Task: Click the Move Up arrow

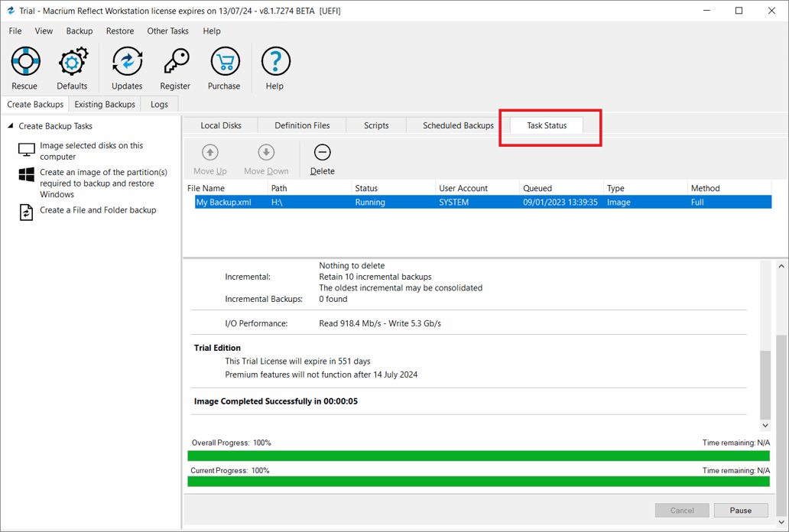Action: tap(209, 158)
